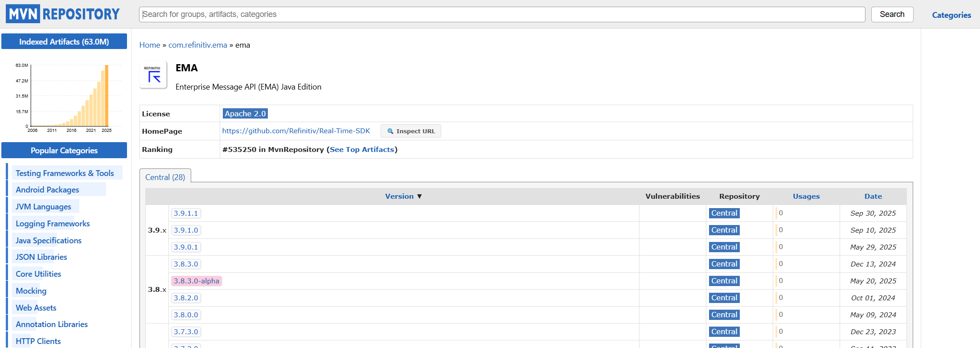980x348 pixels.
Task: Open the Apache 2.0 license tag
Action: (x=245, y=114)
